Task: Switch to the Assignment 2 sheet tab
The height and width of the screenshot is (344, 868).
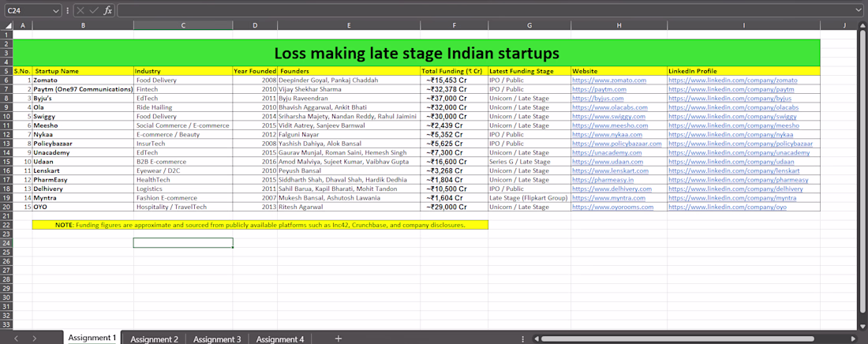Action: [154, 339]
